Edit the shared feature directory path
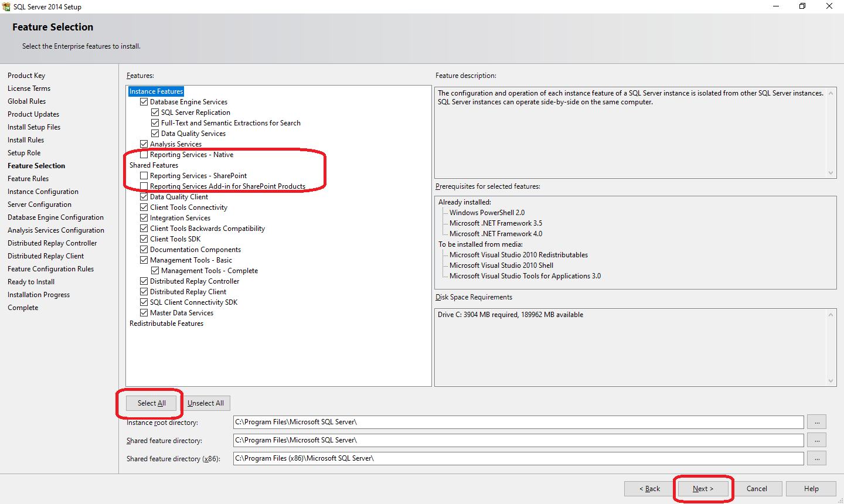This screenshot has width=844, height=504. coord(518,440)
